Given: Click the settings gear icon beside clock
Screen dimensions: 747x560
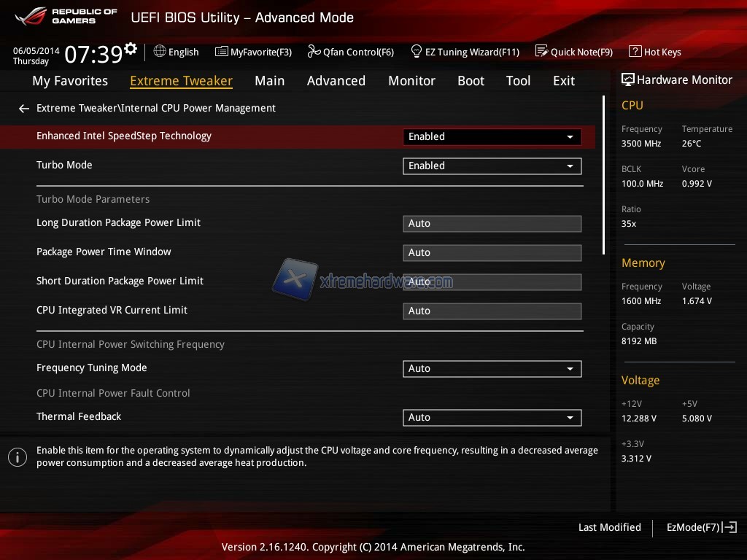Looking at the screenshot, I should (x=131, y=49).
